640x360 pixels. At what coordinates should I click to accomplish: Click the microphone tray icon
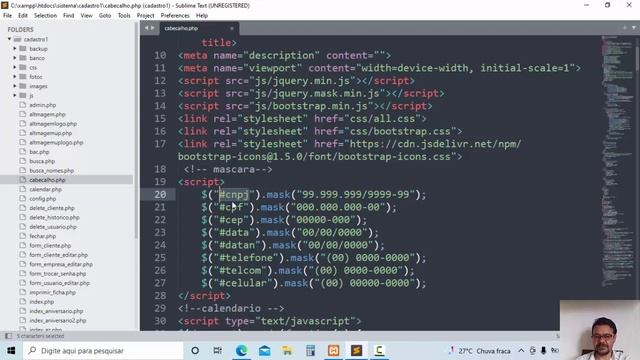(x=543, y=350)
